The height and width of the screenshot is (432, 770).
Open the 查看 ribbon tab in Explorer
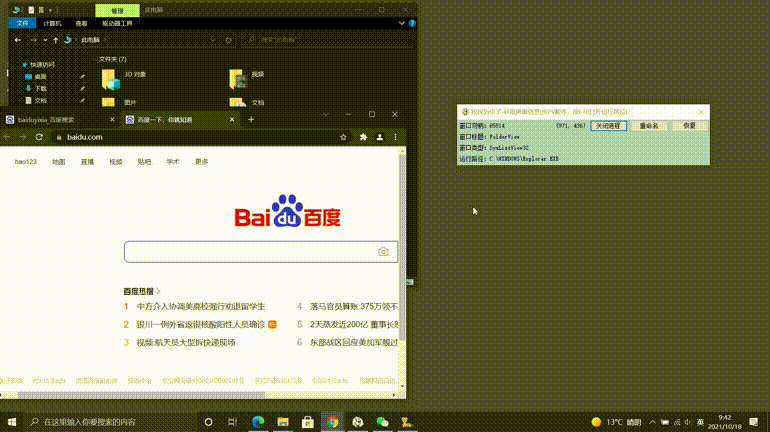point(81,23)
